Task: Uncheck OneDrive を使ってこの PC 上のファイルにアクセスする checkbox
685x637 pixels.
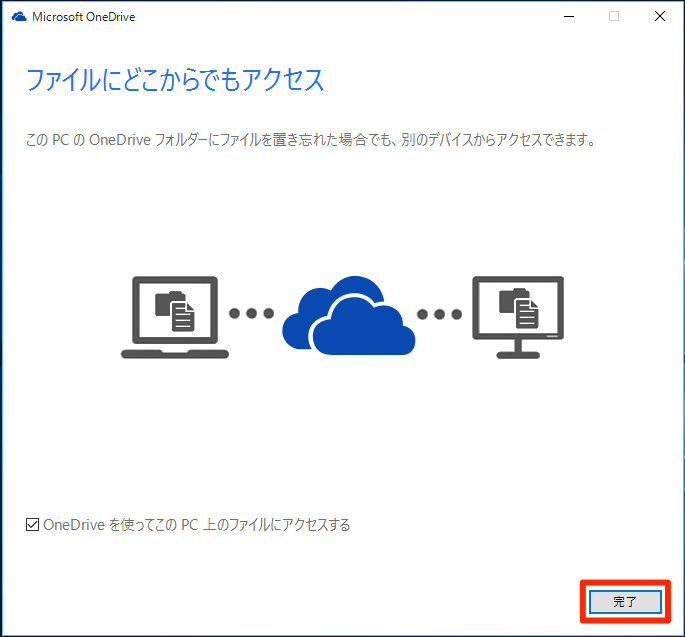Action: [x=32, y=524]
